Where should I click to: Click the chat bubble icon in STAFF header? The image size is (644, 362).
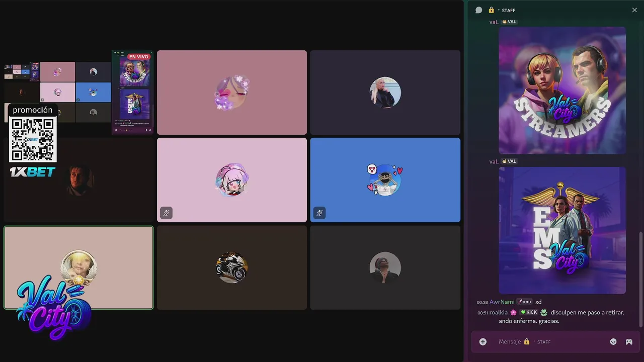coord(479,10)
